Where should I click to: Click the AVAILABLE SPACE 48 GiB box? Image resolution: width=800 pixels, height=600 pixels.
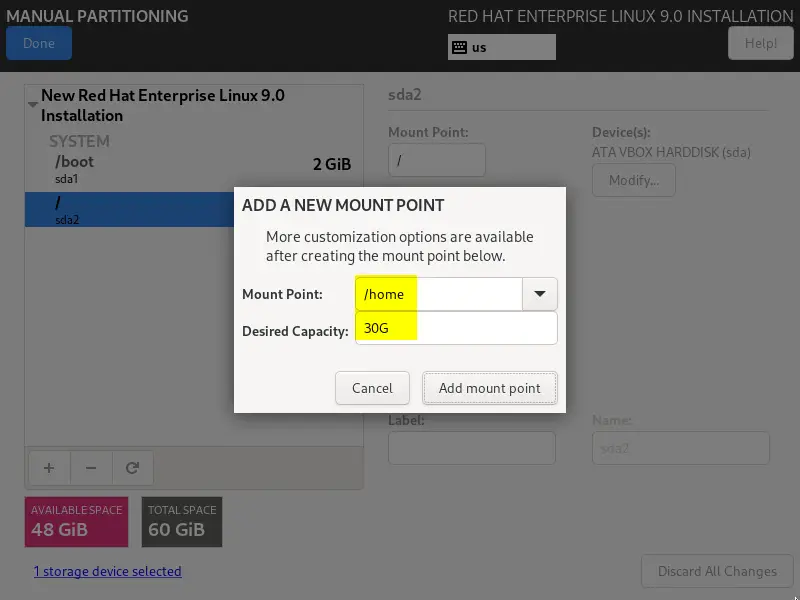77,521
